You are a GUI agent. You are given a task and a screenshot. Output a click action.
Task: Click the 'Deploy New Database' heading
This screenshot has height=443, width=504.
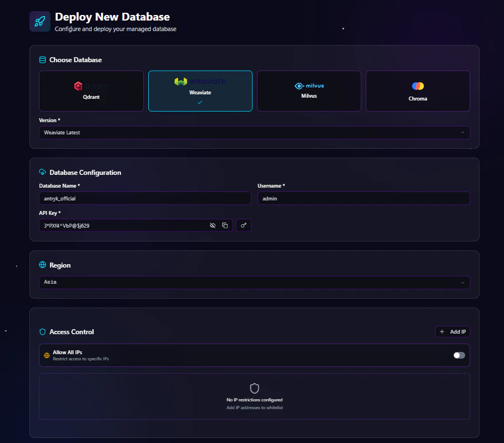point(112,17)
